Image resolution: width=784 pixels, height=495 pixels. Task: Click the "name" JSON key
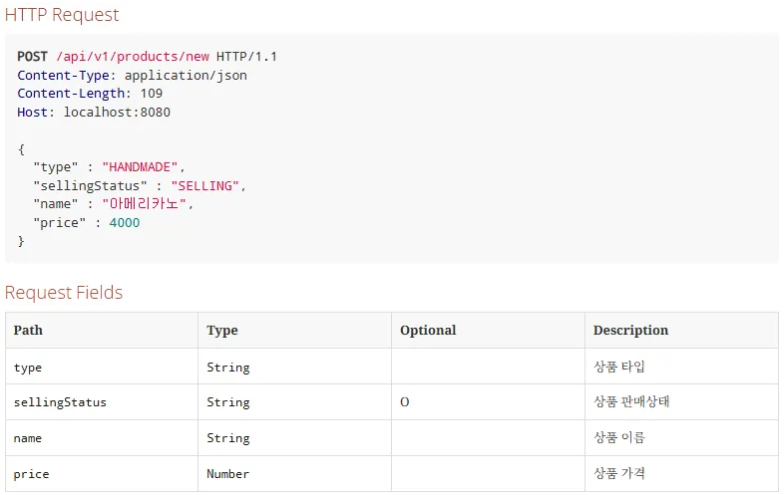coord(56,204)
